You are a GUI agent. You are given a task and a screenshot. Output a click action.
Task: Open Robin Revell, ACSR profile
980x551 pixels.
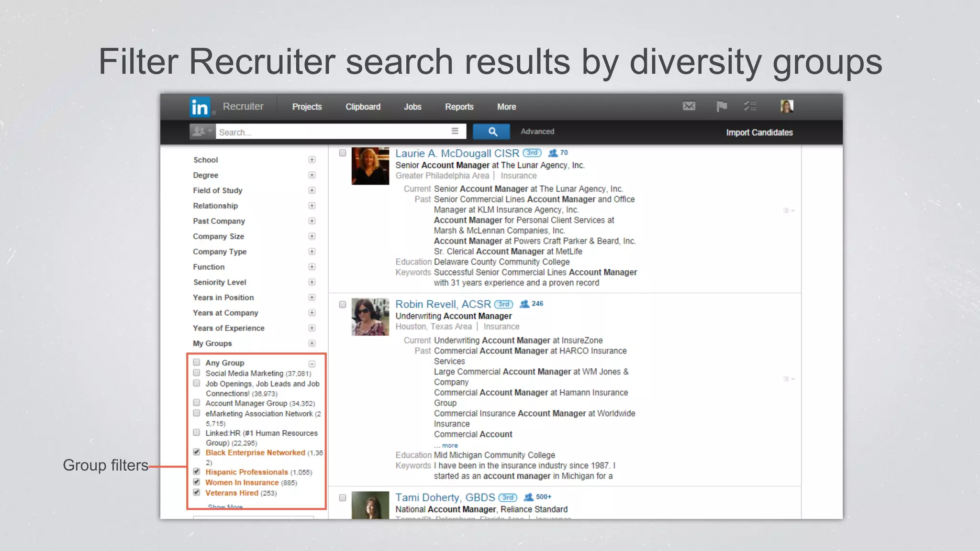point(443,304)
